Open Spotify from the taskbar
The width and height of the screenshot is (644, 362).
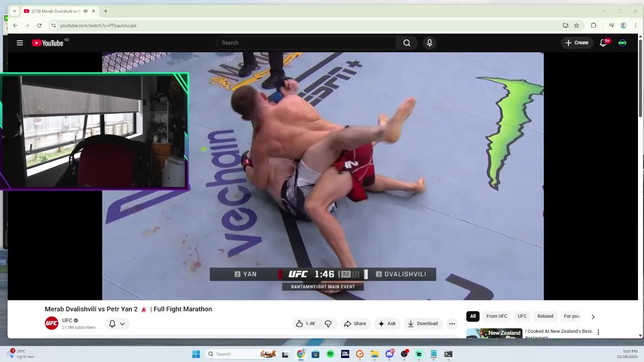(330, 354)
